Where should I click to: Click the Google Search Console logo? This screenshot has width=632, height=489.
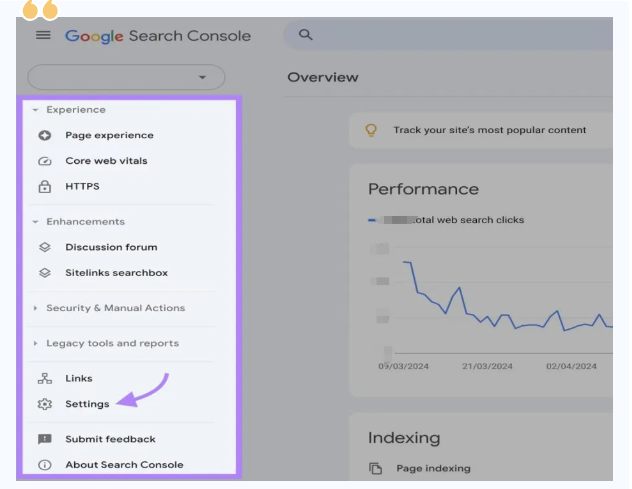pos(158,36)
